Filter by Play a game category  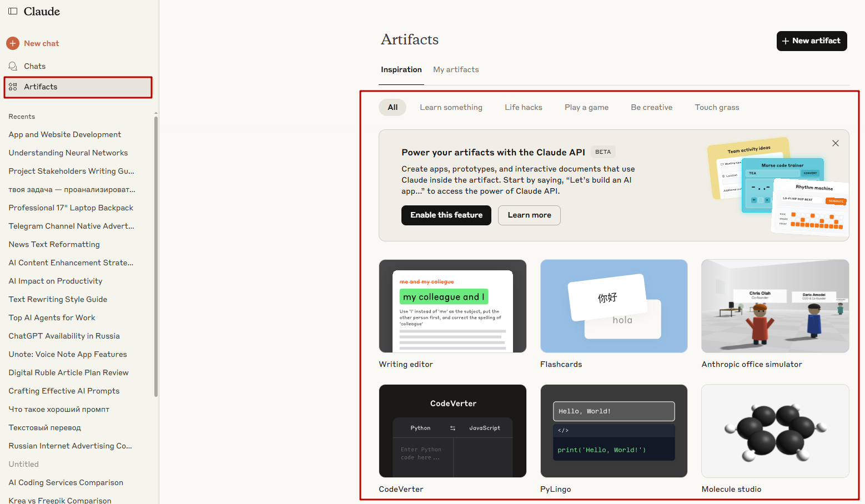pyautogui.click(x=586, y=107)
